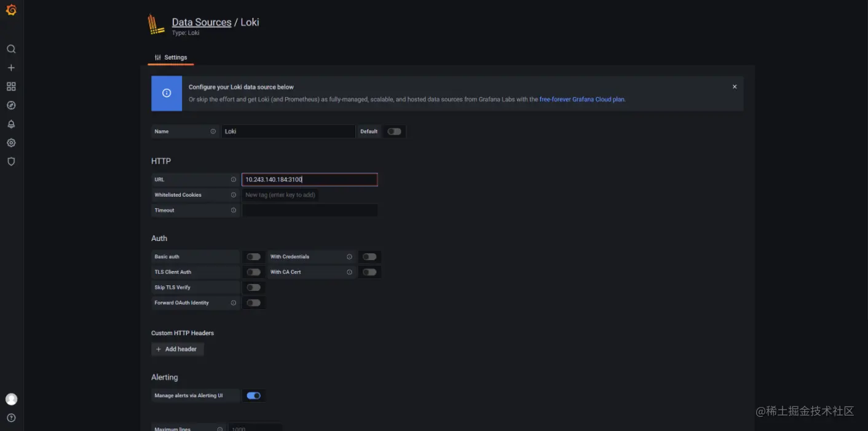Enable the TLS Client Auth switch
The width and height of the screenshot is (868, 431).
pos(253,272)
